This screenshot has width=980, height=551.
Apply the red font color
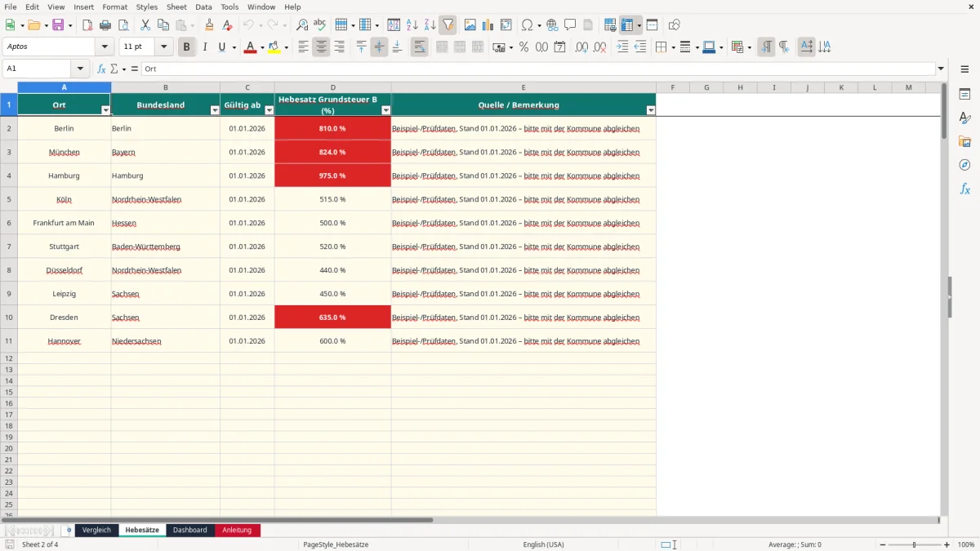coord(250,47)
